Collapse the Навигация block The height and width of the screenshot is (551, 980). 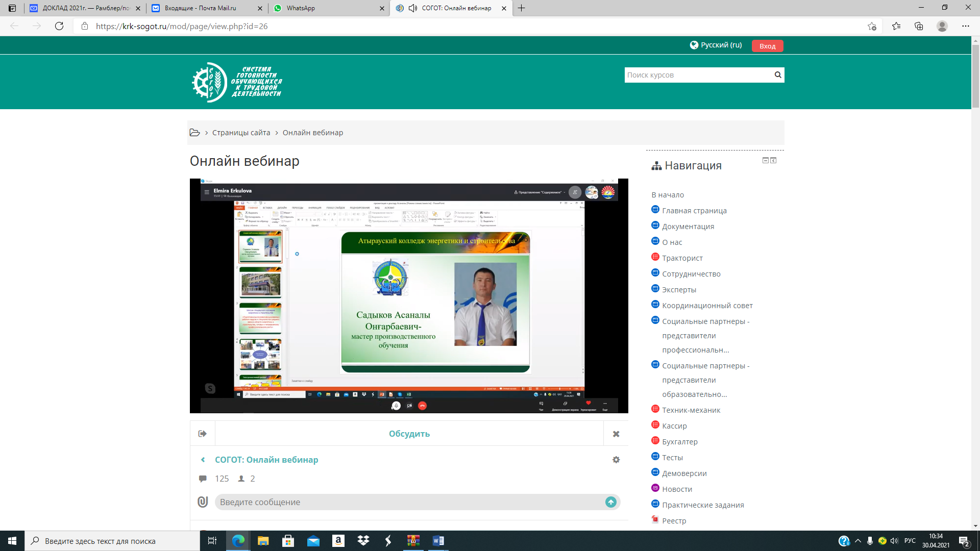click(765, 160)
